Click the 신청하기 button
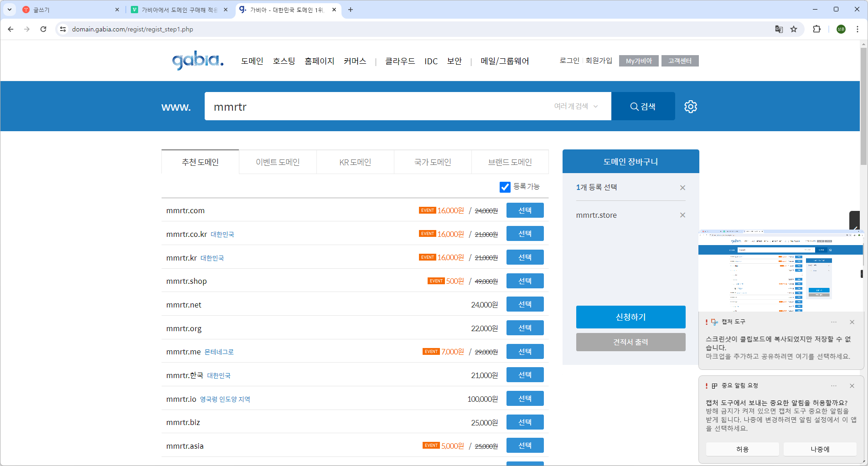 (x=630, y=317)
